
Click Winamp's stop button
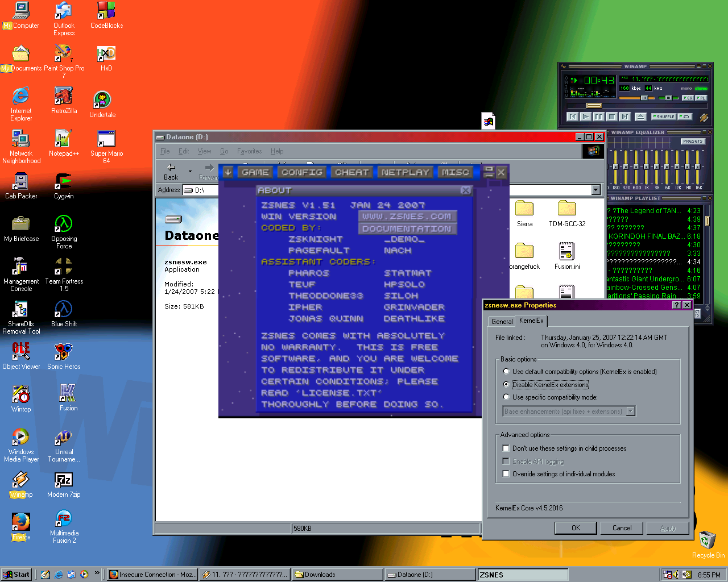pyautogui.click(x=611, y=117)
